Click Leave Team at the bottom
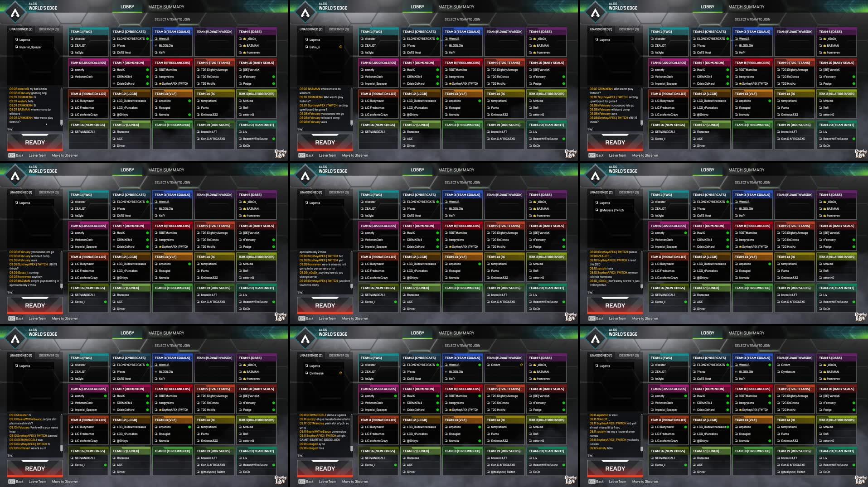Screen dimensions: 868x487 [x=37, y=155]
